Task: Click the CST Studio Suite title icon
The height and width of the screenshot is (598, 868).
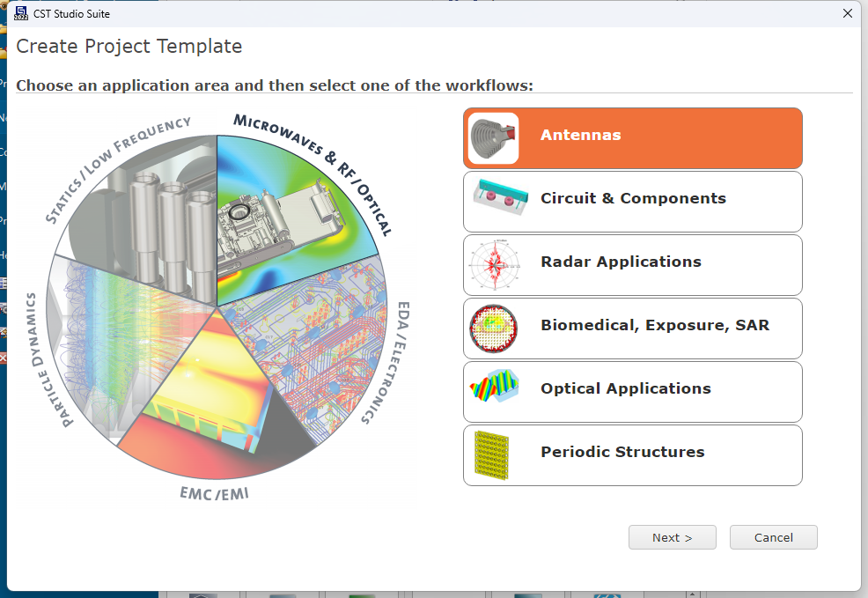Action: tap(21, 13)
